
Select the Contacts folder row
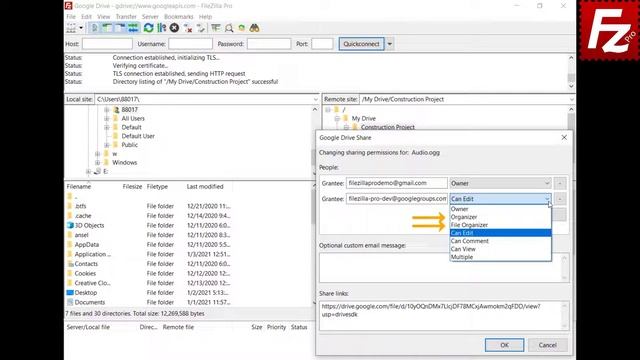coord(149,264)
